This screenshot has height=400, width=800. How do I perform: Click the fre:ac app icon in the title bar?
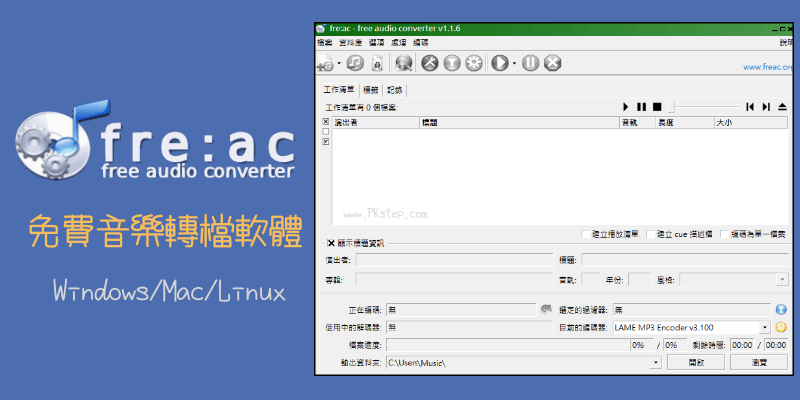320,29
